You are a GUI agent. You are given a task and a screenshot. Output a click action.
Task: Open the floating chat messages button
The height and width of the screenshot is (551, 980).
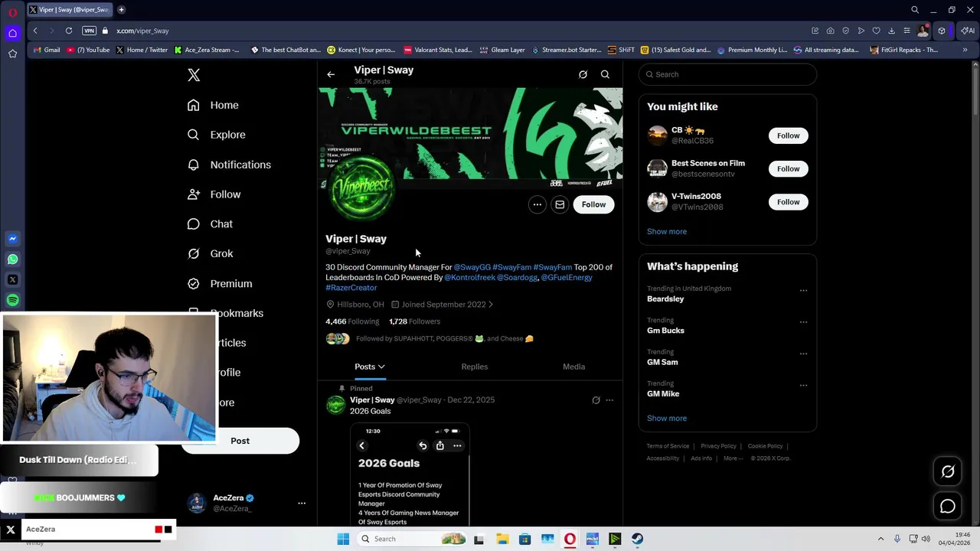tap(948, 506)
